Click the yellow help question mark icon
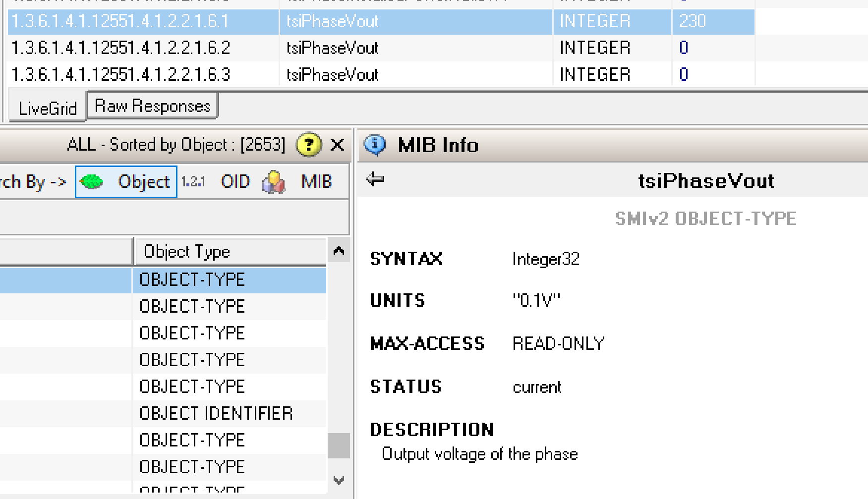 pos(308,145)
